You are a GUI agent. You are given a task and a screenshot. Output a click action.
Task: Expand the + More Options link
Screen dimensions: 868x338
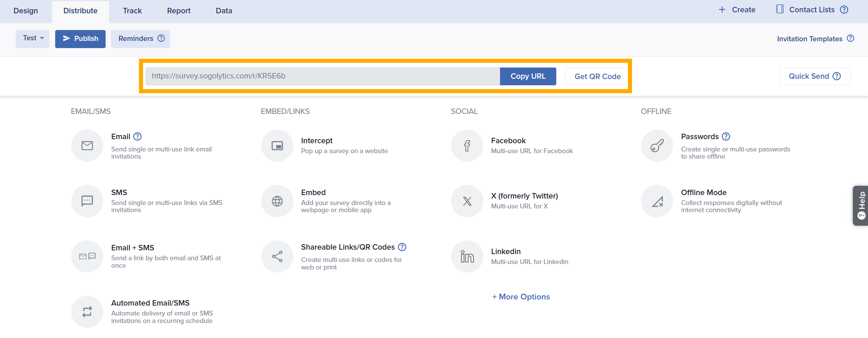pos(521,297)
